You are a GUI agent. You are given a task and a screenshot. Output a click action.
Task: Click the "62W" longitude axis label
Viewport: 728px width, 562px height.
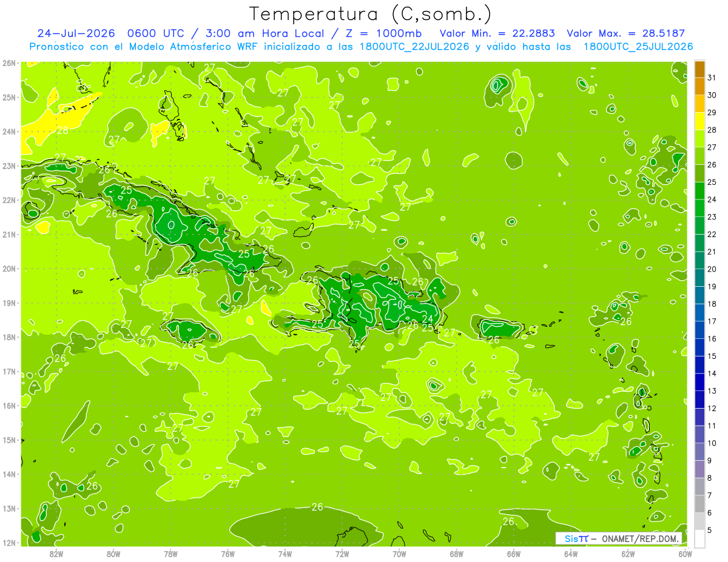click(628, 554)
